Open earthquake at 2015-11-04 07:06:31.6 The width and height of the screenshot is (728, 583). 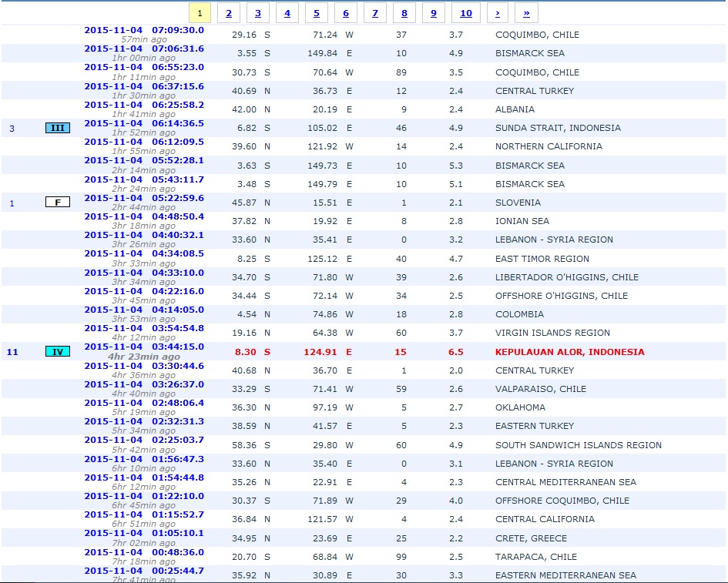coord(144,49)
